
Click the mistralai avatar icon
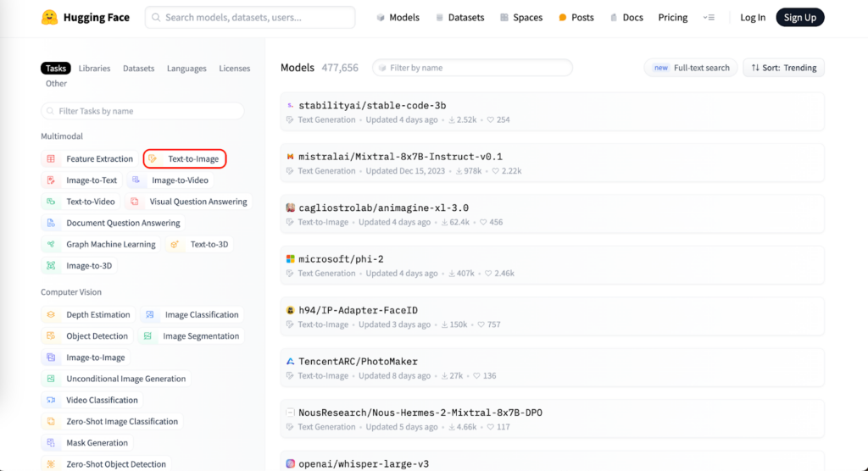point(290,157)
